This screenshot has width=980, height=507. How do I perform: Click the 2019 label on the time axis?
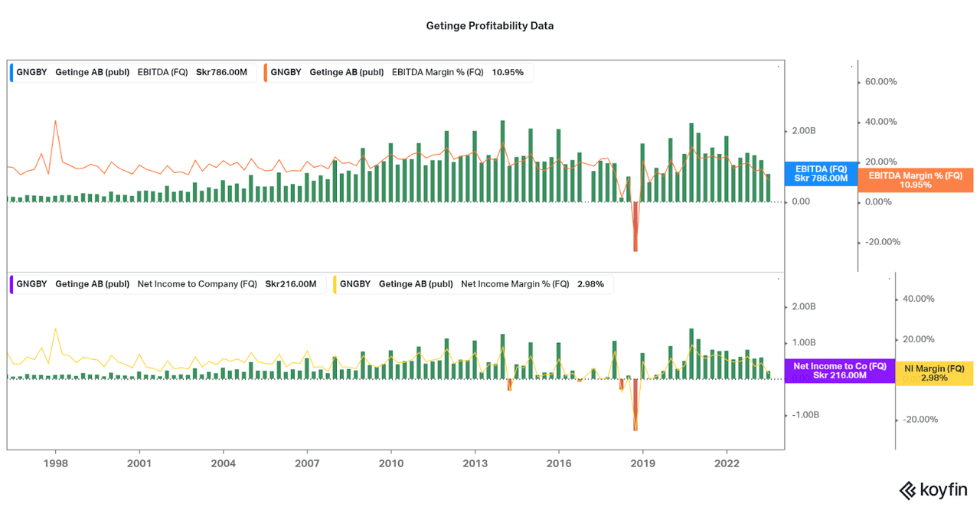pyautogui.click(x=642, y=463)
